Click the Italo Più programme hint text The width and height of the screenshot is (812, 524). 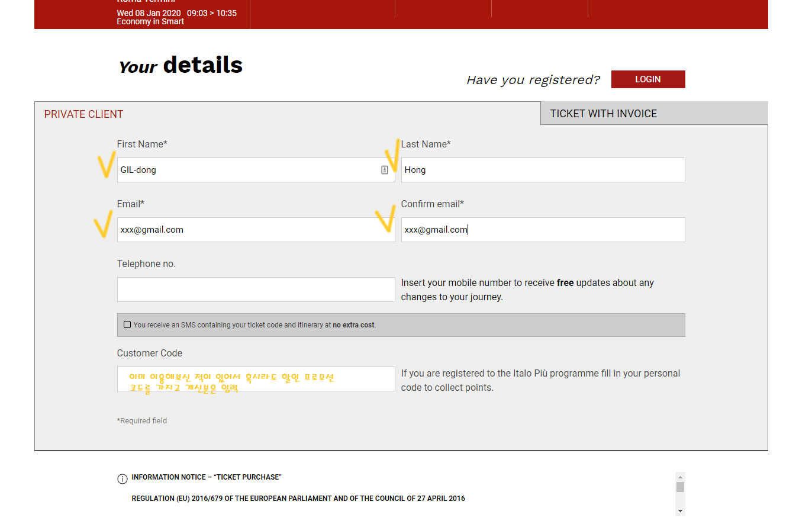click(540, 381)
